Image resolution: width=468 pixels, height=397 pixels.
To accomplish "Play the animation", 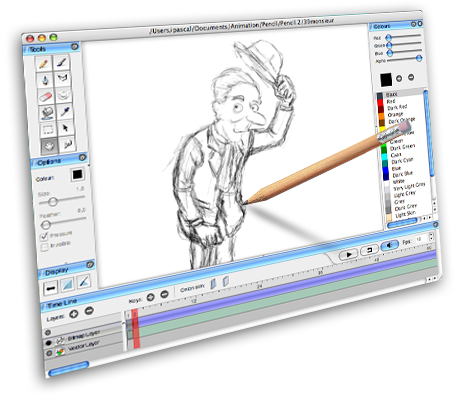I will tap(349, 255).
